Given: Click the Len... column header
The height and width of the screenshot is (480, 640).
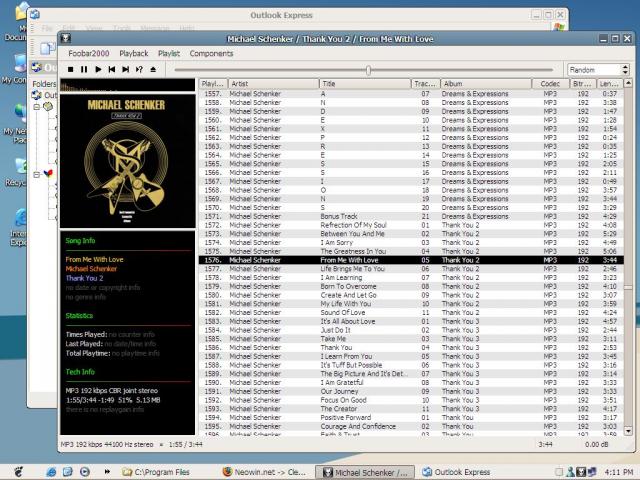Looking at the screenshot, I should coord(610,84).
